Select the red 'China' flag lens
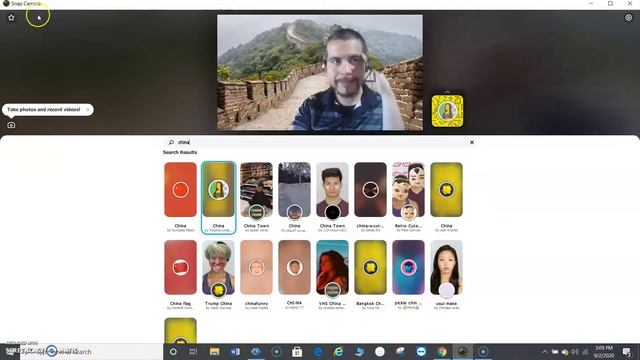Image resolution: width=640 pixels, height=360 pixels. pyautogui.click(x=180, y=190)
